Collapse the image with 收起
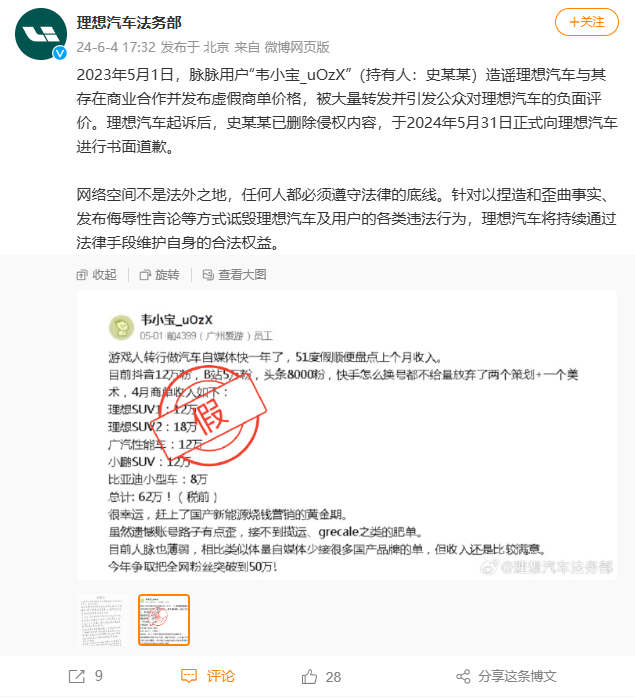This screenshot has width=635, height=699. pos(97,275)
